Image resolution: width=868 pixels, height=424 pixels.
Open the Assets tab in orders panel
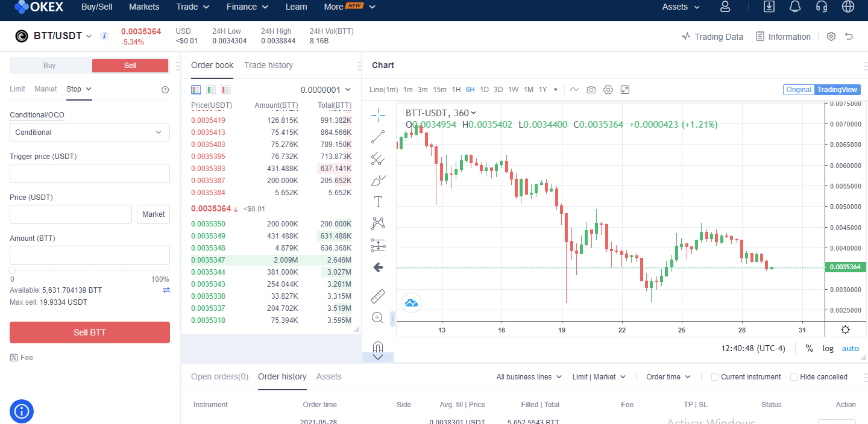pyautogui.click(x=329, y=377)
